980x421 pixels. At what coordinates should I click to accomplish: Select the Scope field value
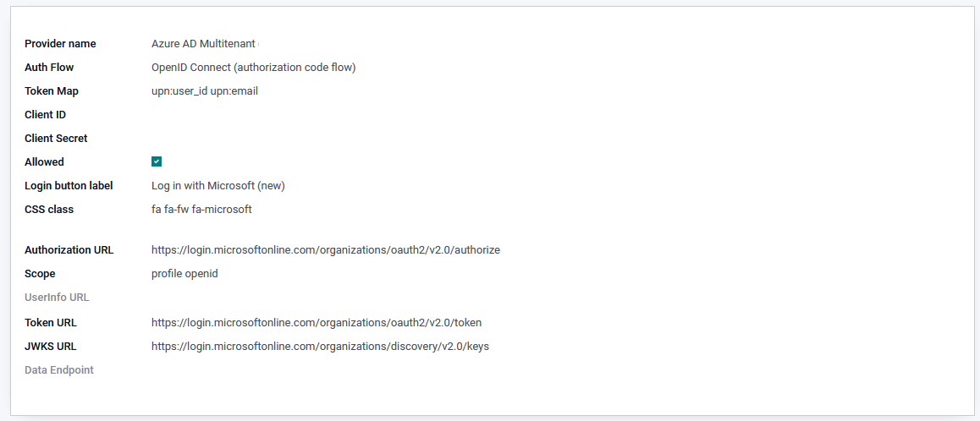click(184, 273)
